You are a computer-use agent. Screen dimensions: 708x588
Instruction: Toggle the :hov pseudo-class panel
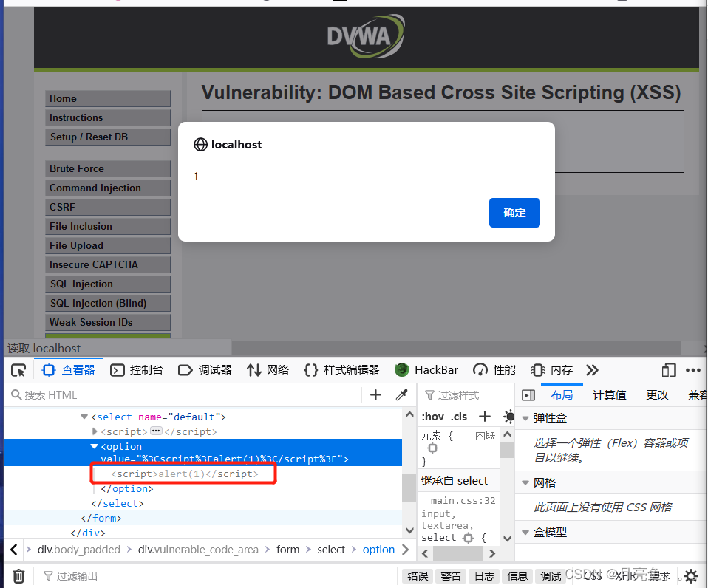[432, 417]
